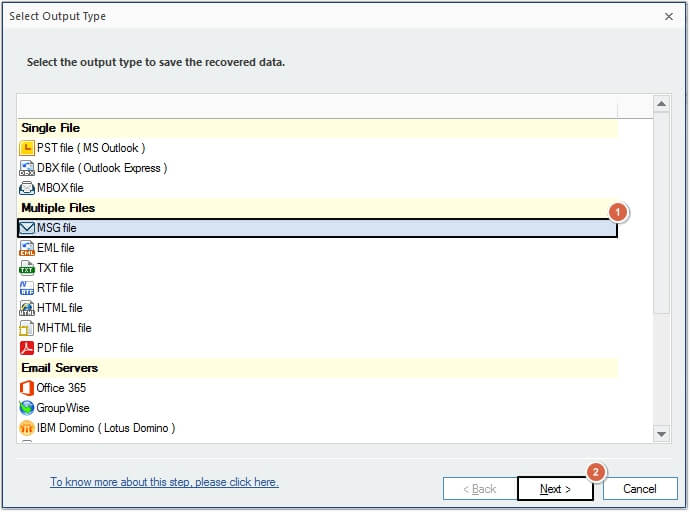Click the MSG file envelope icon
The image size is (690, 512).
pos(27,228)
